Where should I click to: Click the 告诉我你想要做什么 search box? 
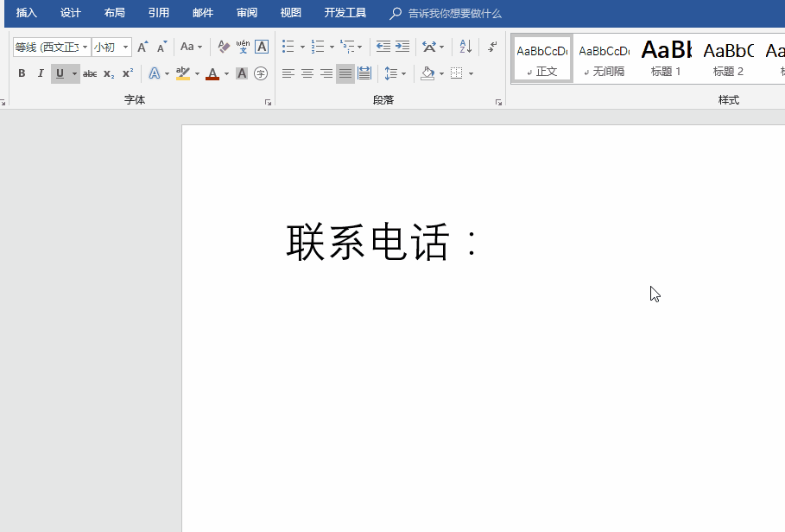point(454,14)
